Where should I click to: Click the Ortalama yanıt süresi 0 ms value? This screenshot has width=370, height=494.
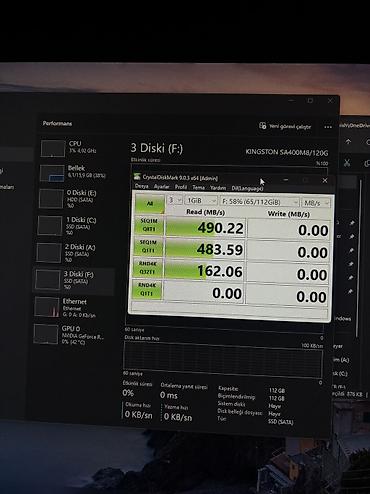pos(169,395)
